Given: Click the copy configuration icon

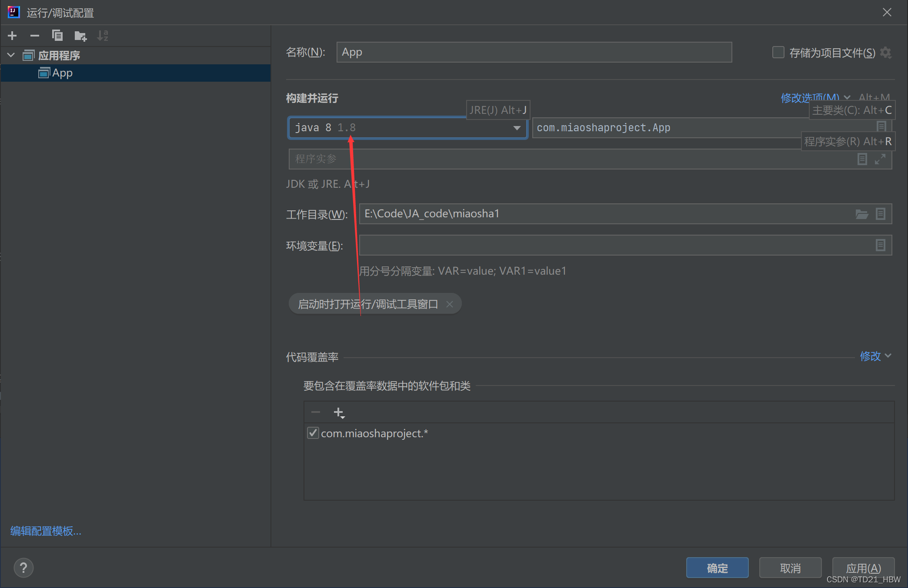Looking at the screenshot, I should tap(57, 36).
